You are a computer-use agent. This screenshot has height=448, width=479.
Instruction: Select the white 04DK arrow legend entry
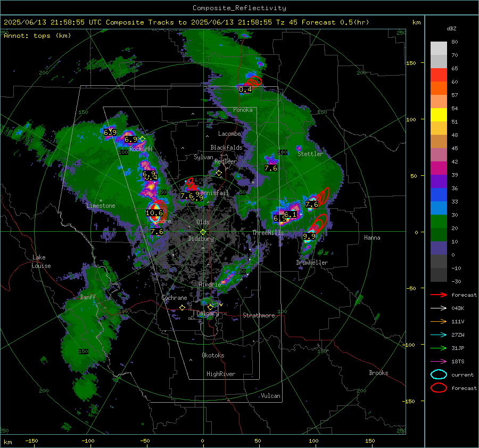coord(439,308)
